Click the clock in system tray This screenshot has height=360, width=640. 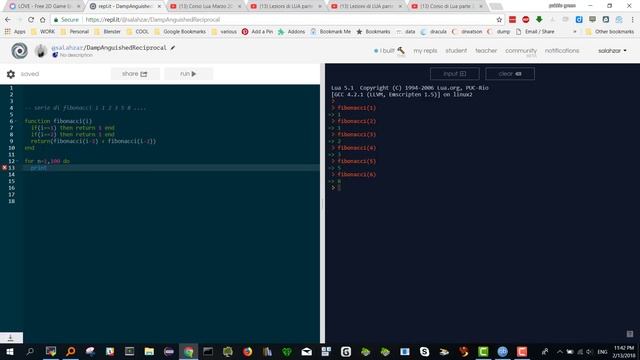(624, 351)
